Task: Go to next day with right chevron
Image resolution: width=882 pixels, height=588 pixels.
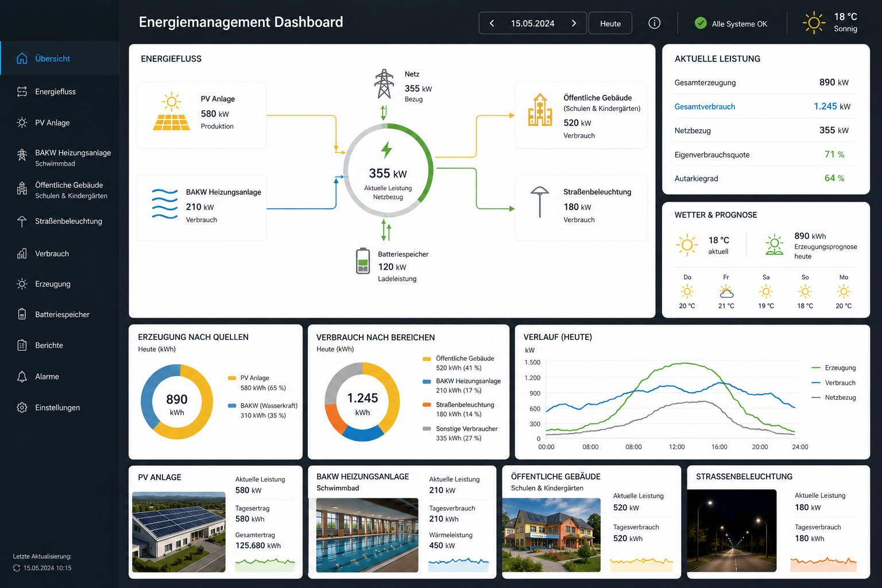Action: [574, 24]
